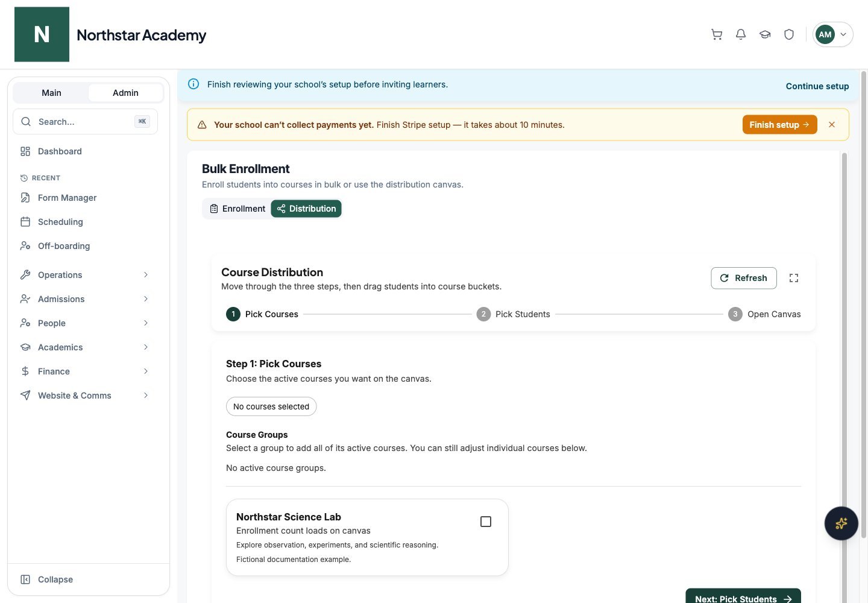Select step 1 Pick Courses

(x=262, y=314)
